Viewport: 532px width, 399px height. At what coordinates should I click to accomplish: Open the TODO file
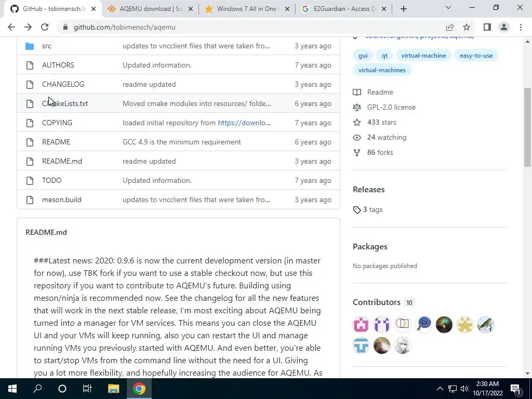(x=52, y=180)
